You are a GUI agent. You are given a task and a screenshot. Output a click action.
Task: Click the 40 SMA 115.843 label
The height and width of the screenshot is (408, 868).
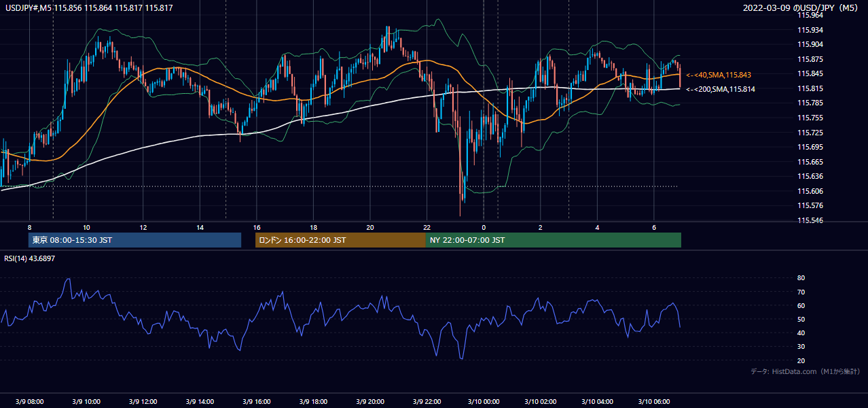[x=719, y=75]
